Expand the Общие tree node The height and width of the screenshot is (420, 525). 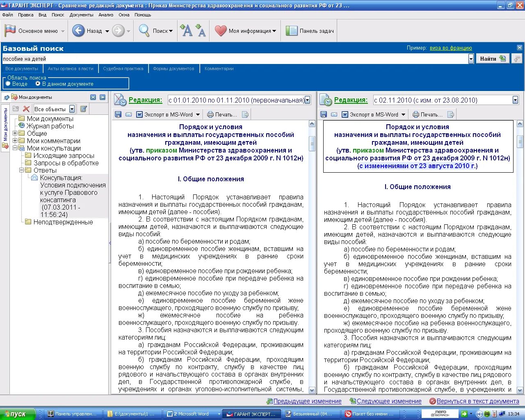tap(15, 133)
